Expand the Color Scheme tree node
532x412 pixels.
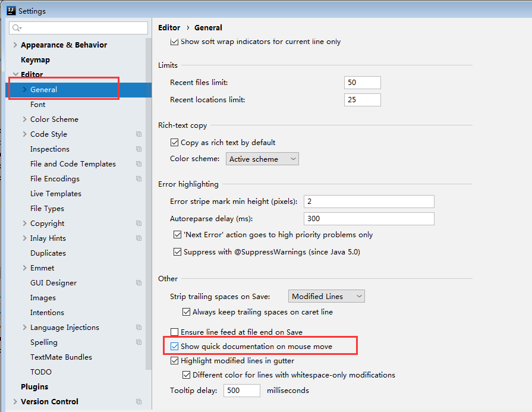24,119
